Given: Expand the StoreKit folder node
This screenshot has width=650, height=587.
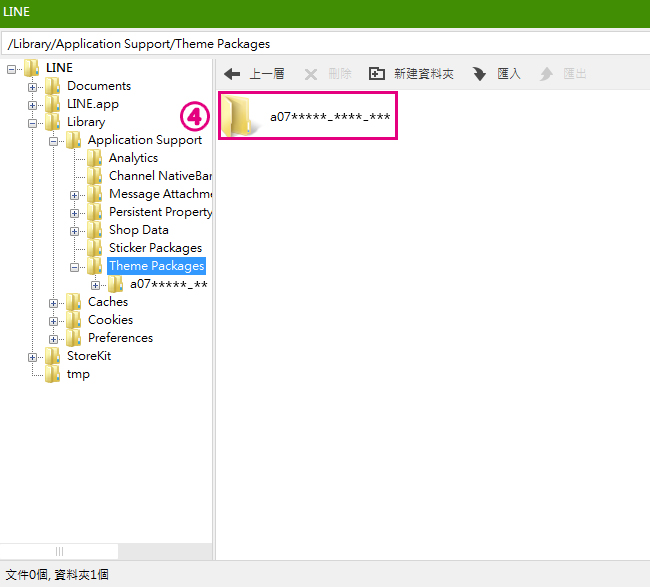Looking at the screenshot, I should [32, 357].
